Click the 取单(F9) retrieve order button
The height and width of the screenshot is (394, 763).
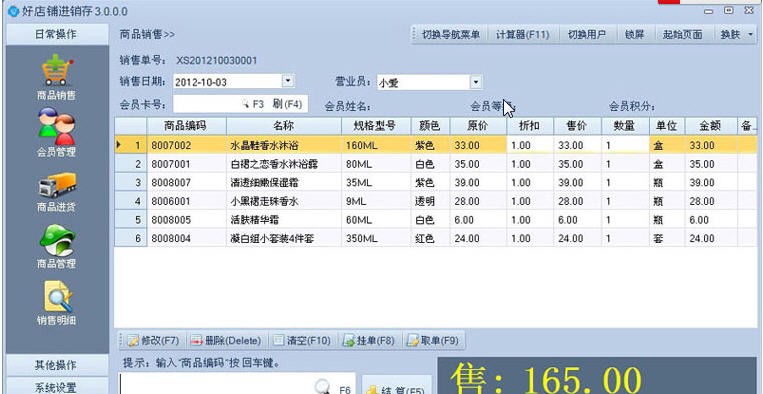[x=432, y=340]
